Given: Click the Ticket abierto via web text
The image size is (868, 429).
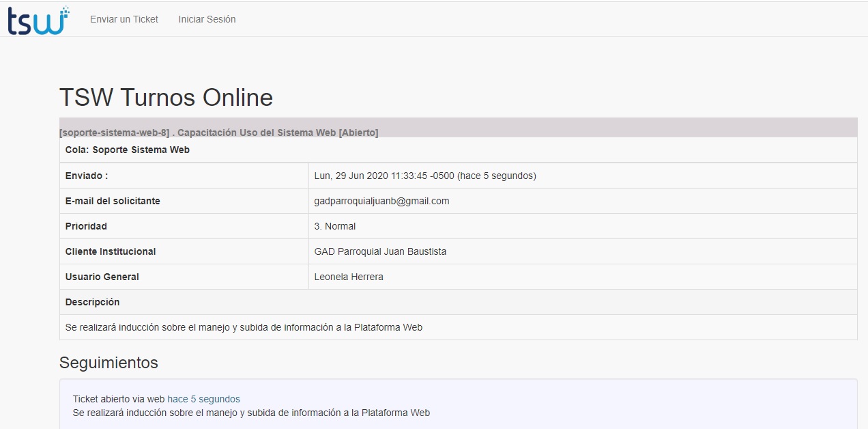Looking at the screenshot, I should (119, 399).
